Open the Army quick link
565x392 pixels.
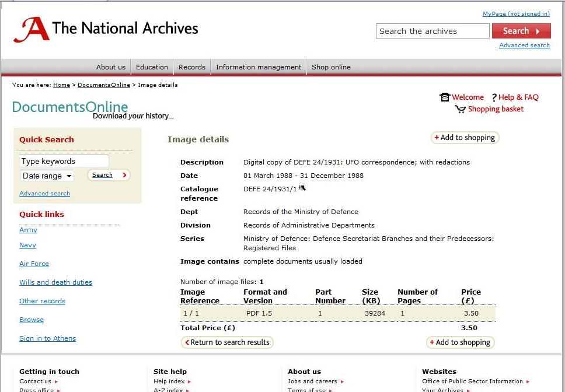coord(28,230)
